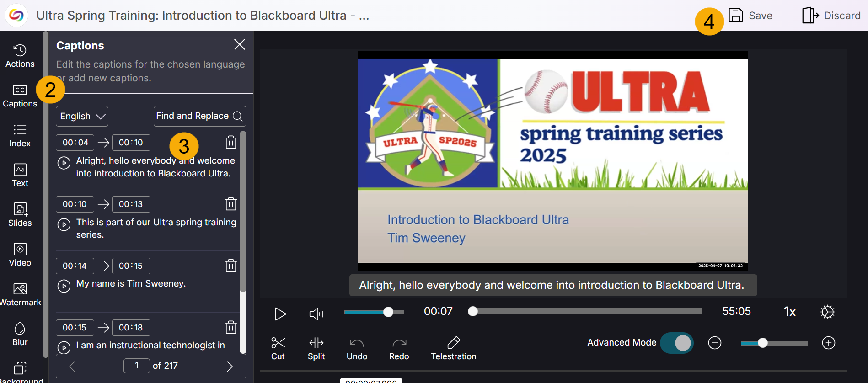Open the Captions sidebar panel

pos(20,96)
